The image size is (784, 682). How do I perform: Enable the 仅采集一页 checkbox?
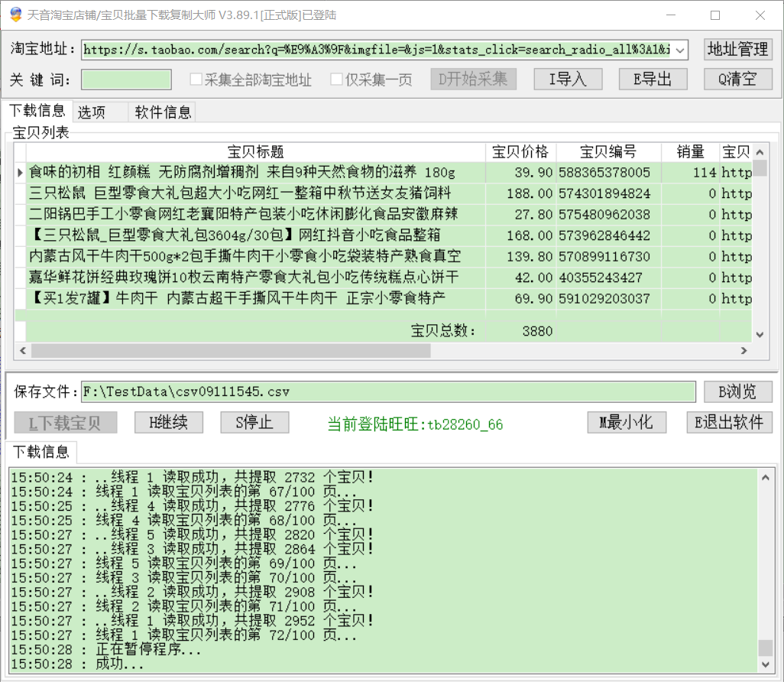pos(336,80)
